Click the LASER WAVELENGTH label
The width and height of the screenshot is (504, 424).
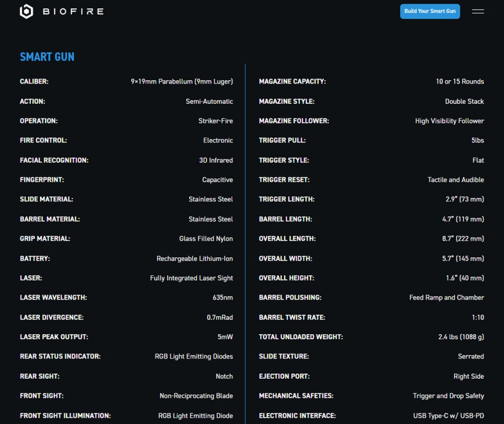(x=53, y=298)
